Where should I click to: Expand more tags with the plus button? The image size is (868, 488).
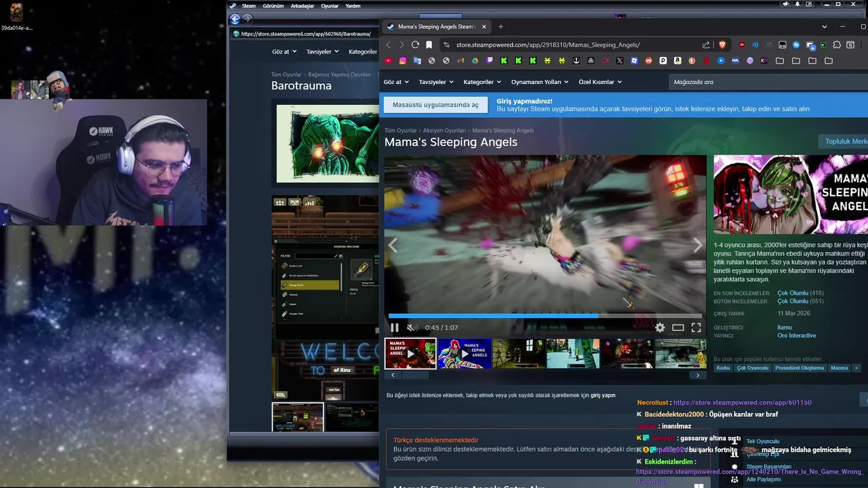856,368
